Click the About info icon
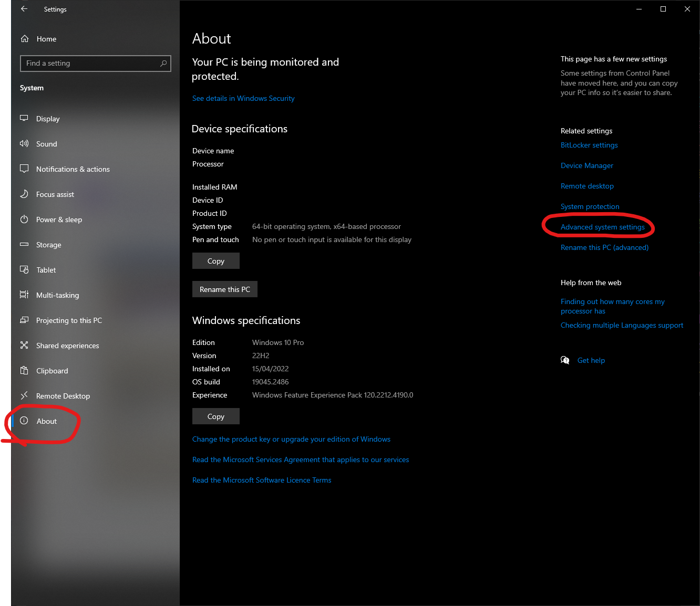The height and width of the screenshot is (606, 700). (24, 421)
